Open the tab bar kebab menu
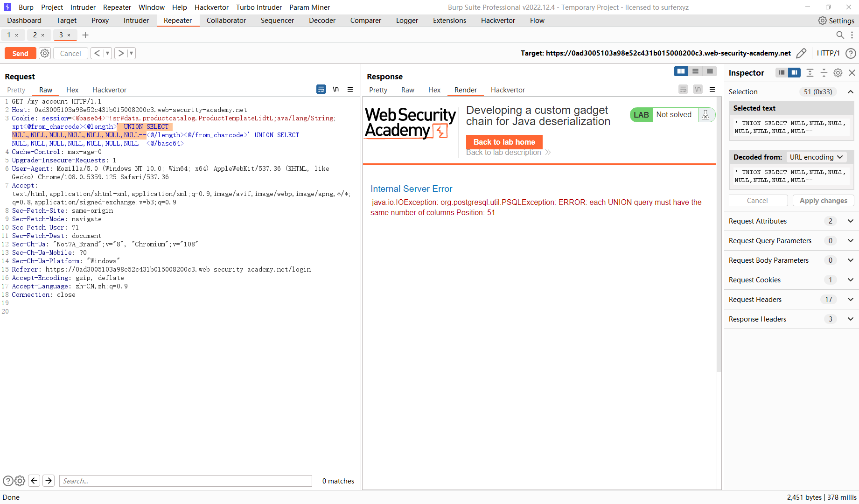The width and height of the screenshot is (859, 504). tap(852, 35)
